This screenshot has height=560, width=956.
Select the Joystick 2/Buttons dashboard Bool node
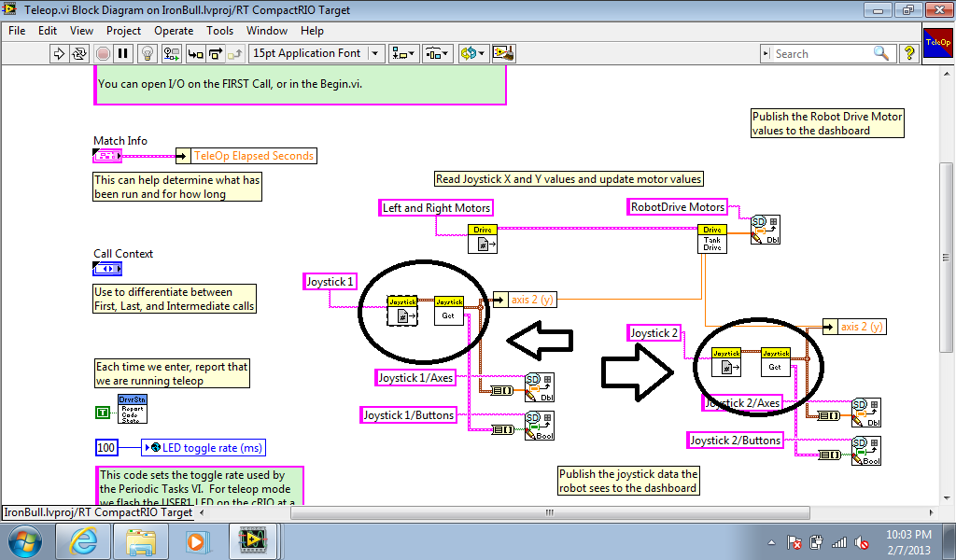[866, 451]
